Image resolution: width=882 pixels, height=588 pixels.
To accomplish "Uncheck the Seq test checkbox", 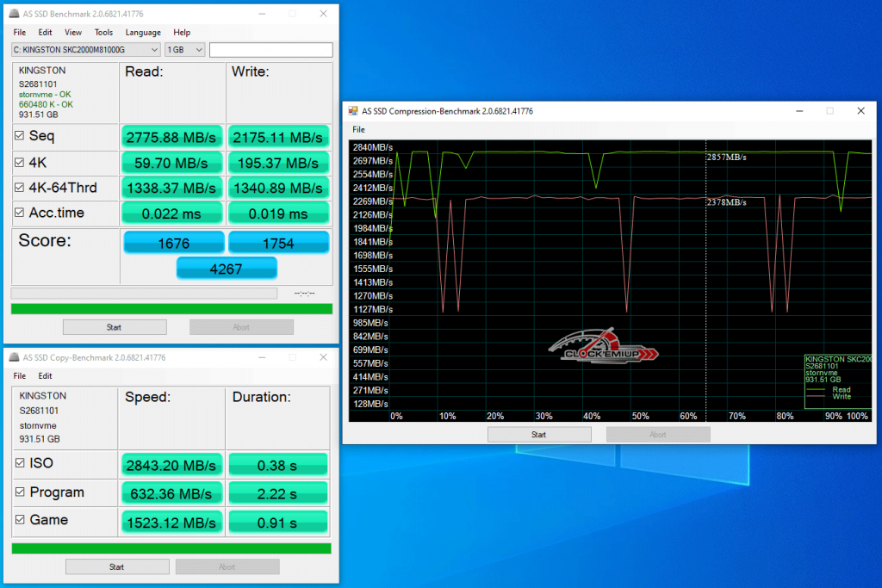I will pos(20,136).
